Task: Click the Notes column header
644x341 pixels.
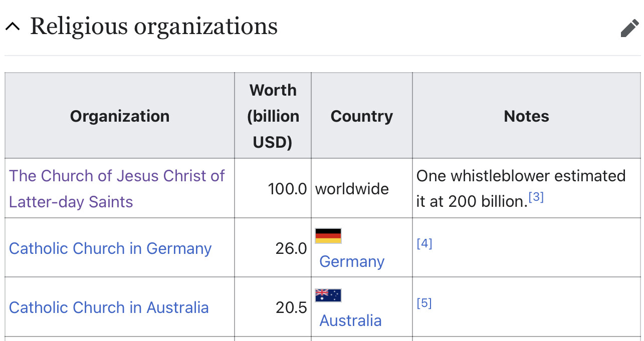Action: (526, 116)
